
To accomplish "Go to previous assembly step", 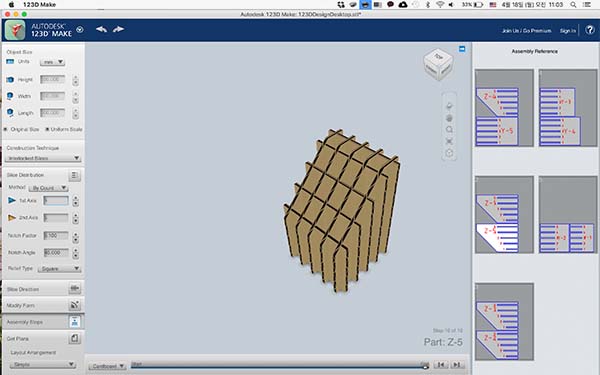I will (441, 365).
